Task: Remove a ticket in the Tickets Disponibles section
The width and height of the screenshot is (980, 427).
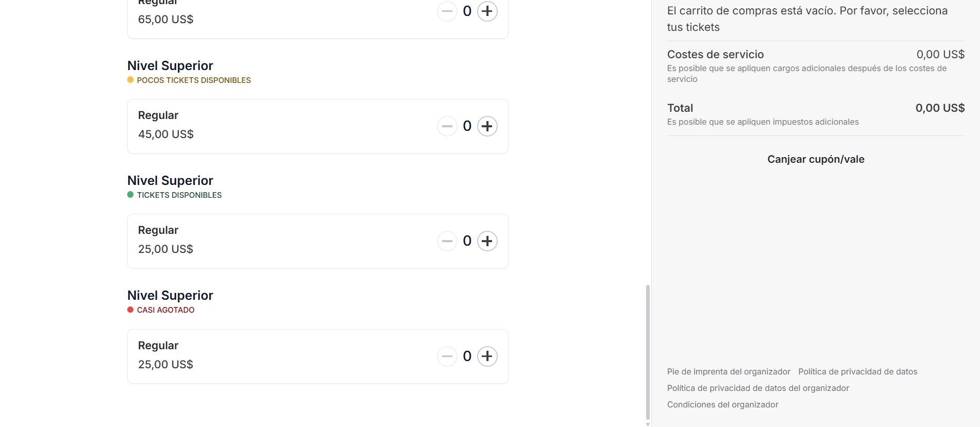Action: pos(447,241)
